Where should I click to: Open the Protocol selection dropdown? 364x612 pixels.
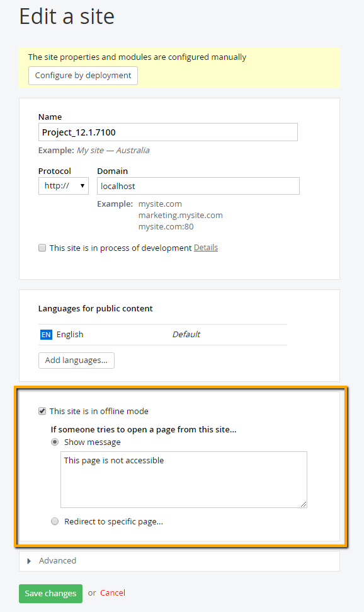point(63,185)
